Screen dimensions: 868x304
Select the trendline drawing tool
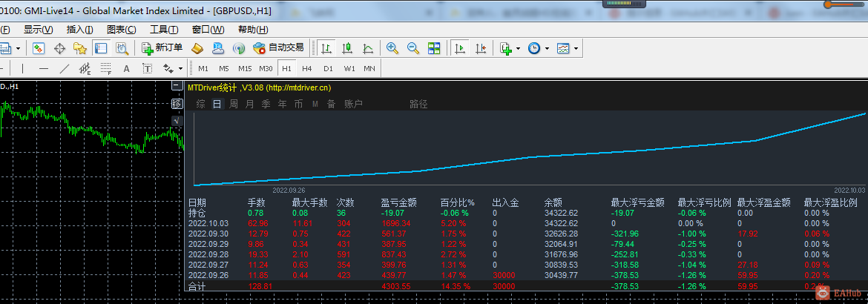[x=65, y=69]
